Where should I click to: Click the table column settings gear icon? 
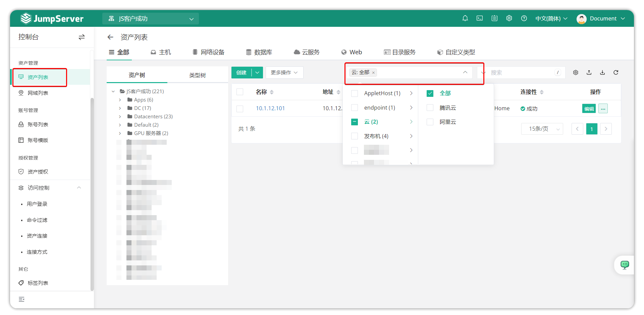click(x=576, y=72)
